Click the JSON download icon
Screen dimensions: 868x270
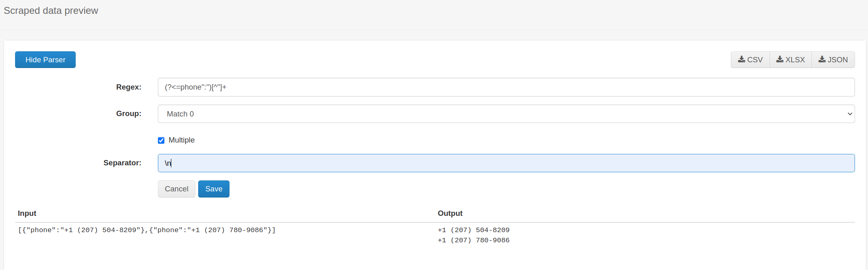[822, 59]
